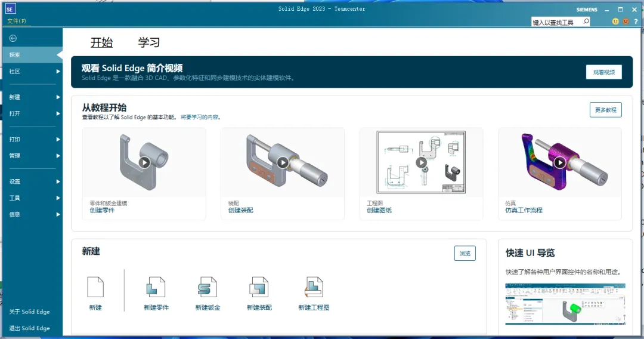Expand the 打印 submenu arrow

click(x=58, y=139)
